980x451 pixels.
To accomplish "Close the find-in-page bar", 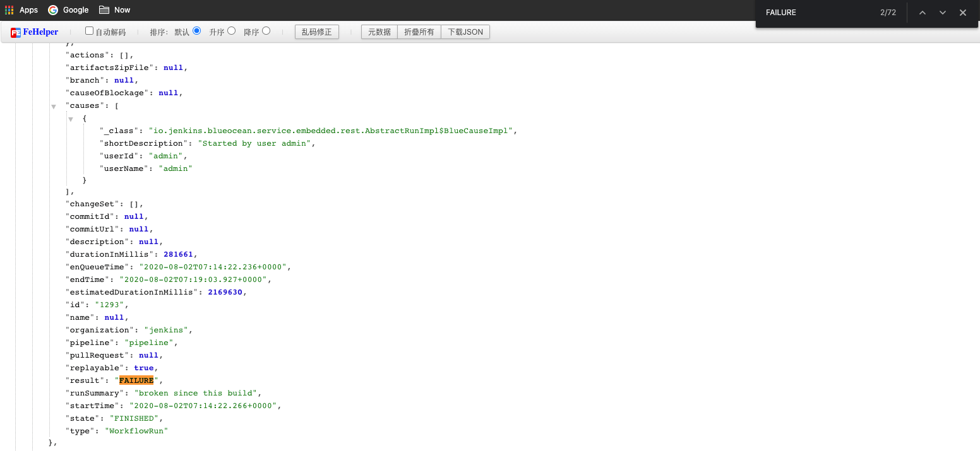I will point(962,13).
